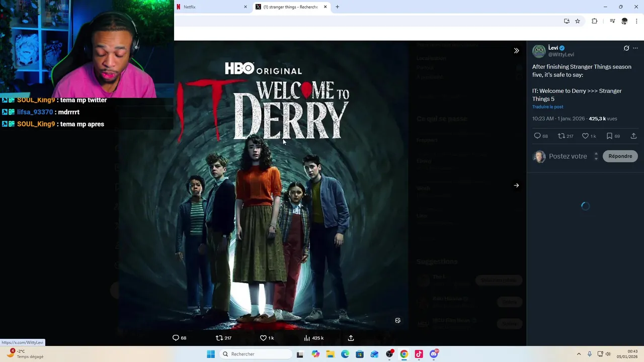This screenshot has width=644, height=362.
Task: Open three-dot more menu on Levi's post
Action: click(x=635, y=48)
